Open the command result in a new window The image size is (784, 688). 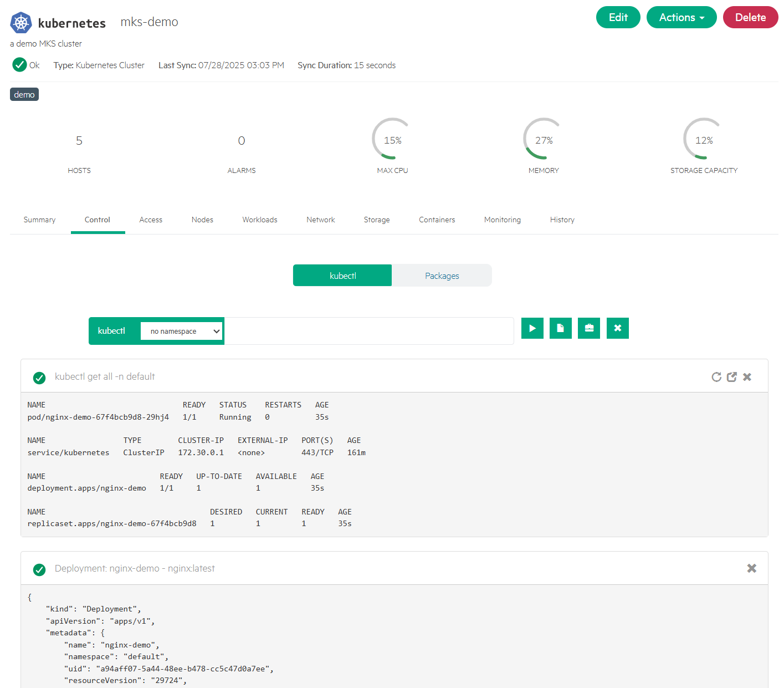pyautogui.click(x=731, y=376)
